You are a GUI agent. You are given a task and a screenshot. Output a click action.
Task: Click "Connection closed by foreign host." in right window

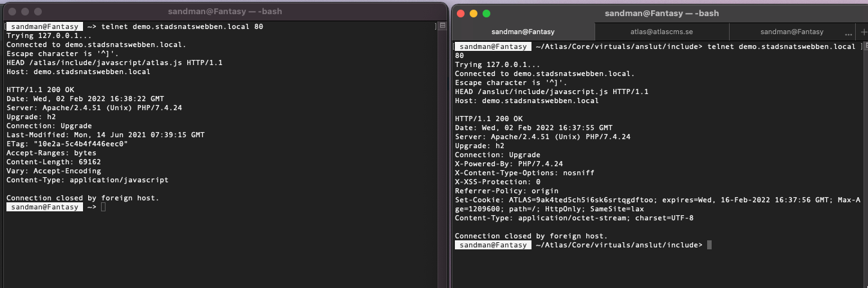pyautogui.click(x=531, y=236)
